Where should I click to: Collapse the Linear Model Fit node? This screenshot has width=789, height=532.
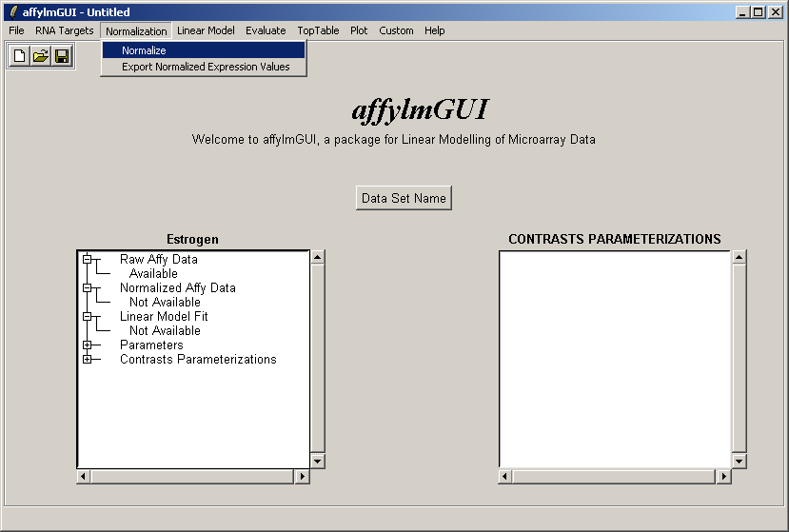pyautogui.click(x=87, y=316)
